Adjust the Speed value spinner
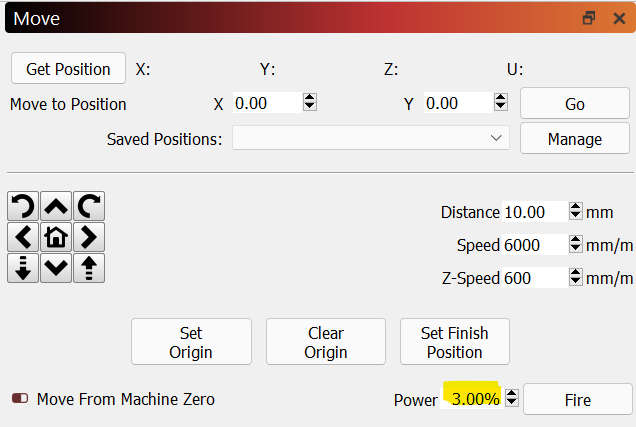636x427 pixels. (576, 244)
